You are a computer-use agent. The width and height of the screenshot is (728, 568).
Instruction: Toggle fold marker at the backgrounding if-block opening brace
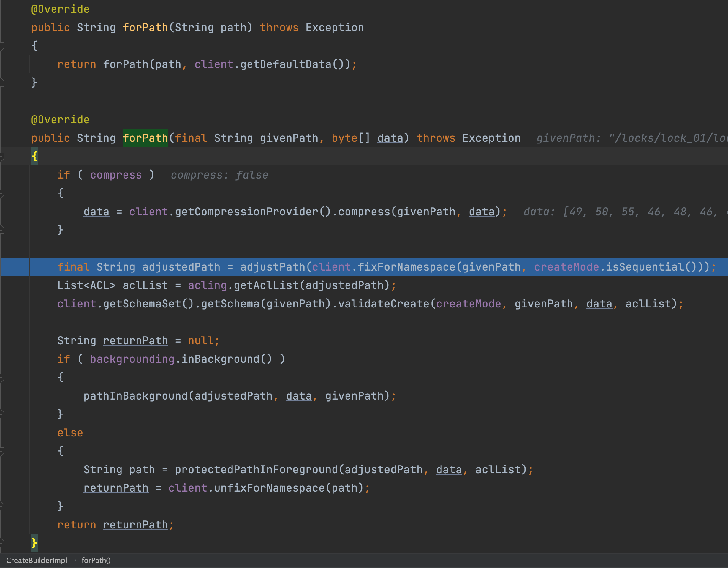[2, 378]
